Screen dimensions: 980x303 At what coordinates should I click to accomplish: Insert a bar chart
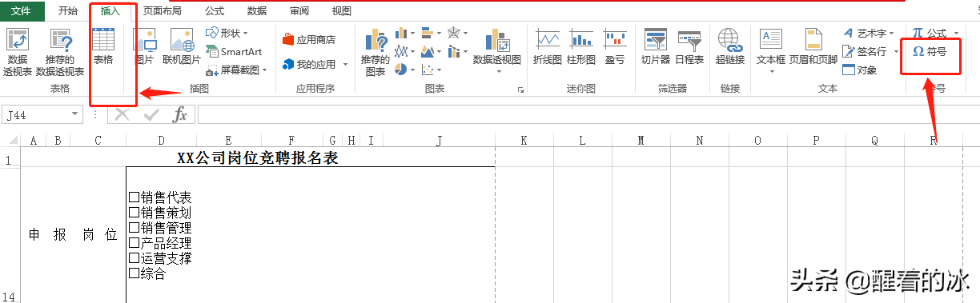coord(432,33)
